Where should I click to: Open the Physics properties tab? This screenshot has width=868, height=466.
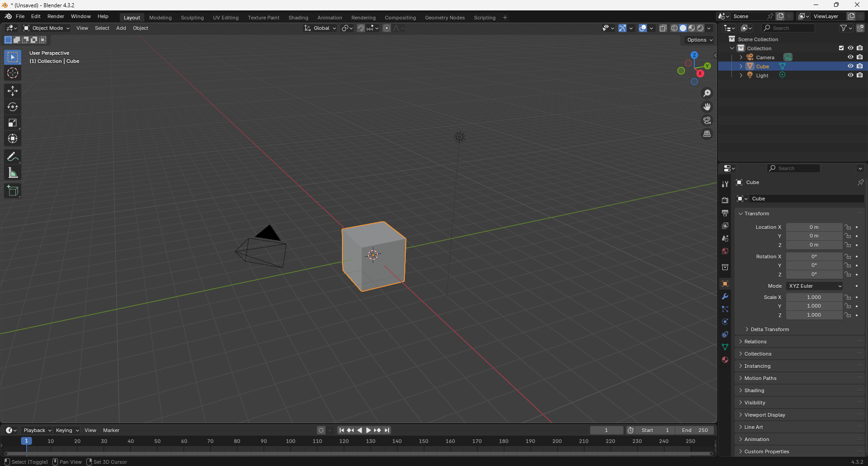725,322
